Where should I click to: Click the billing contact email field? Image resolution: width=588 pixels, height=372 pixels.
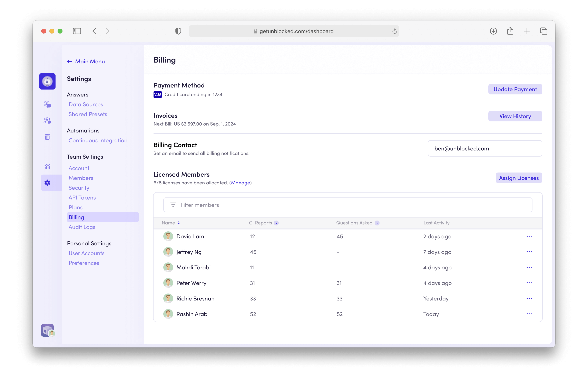click(x=485, y=149)
